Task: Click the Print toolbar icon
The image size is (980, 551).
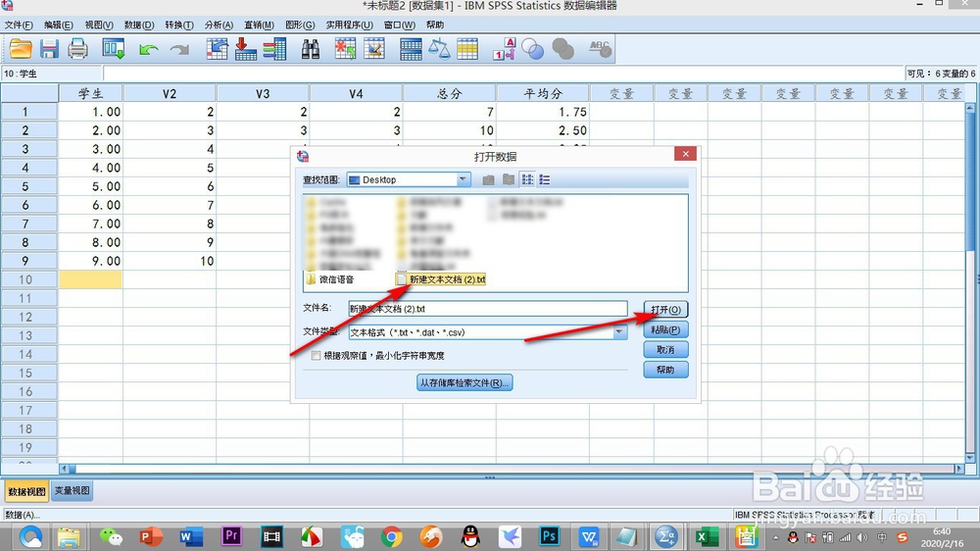Action: (x=77, y=49)
